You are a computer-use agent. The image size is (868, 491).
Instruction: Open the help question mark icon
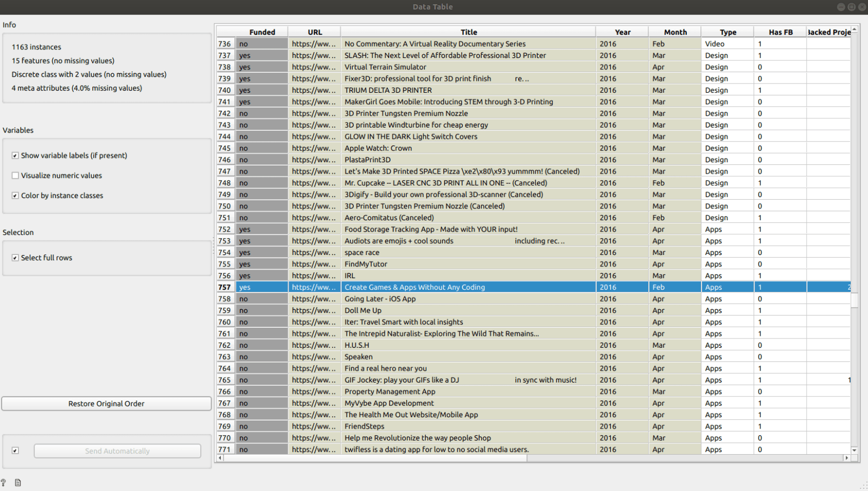coord(3,482)
